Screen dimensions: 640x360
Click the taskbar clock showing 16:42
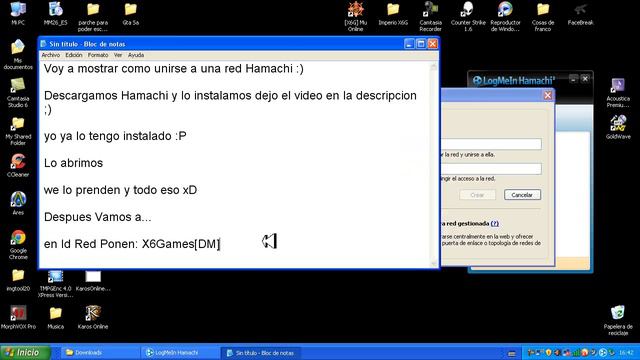626,353
